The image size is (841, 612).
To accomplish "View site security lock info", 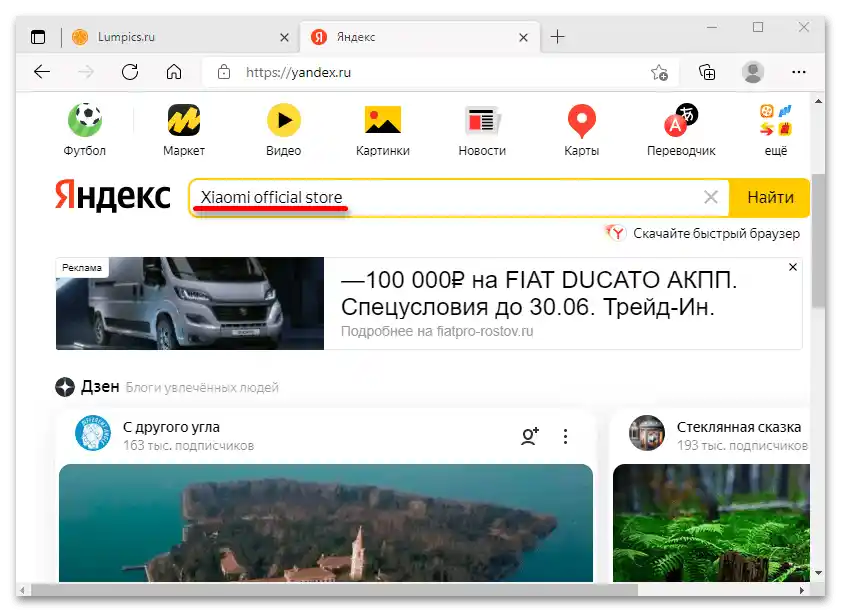I will [224, 72].
